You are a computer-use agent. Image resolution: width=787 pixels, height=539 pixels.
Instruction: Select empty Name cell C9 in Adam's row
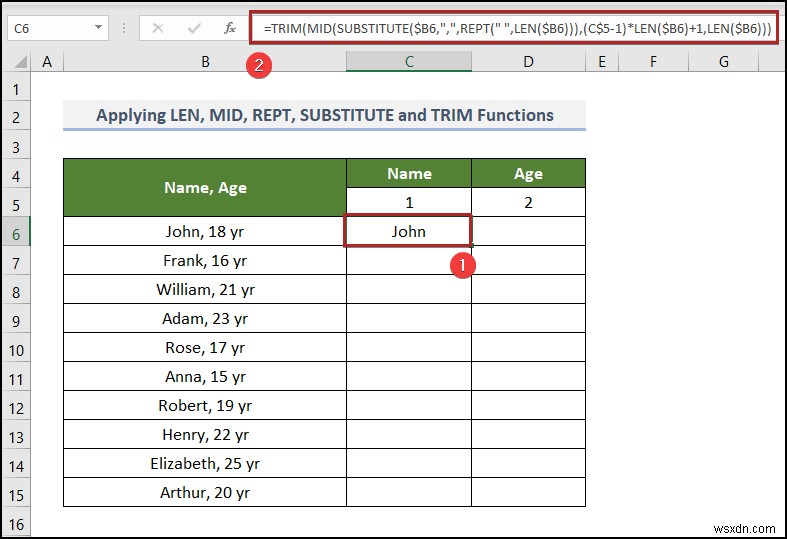[409, 319]
